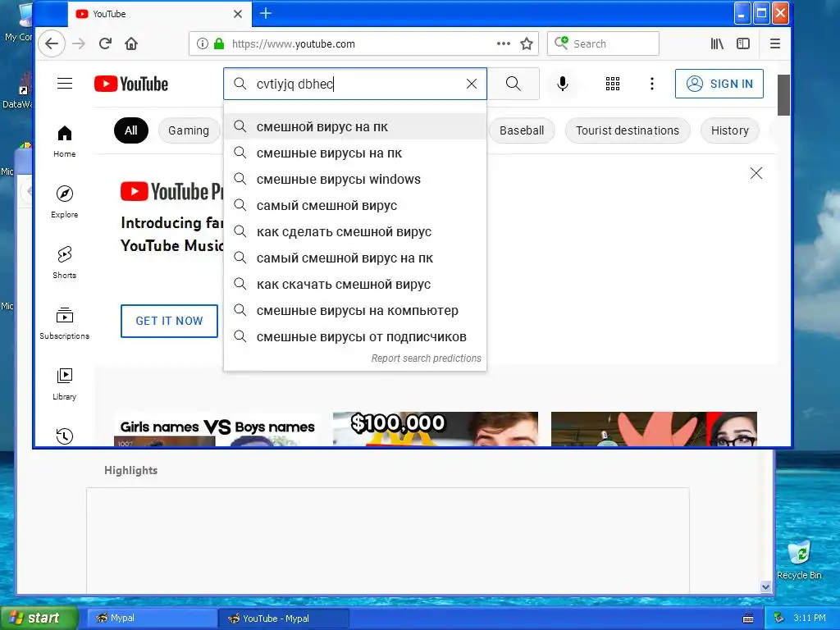Click the page vertical scrollbar thumb
This screenshot has height=630, width=840.
(x=783, y=95)
